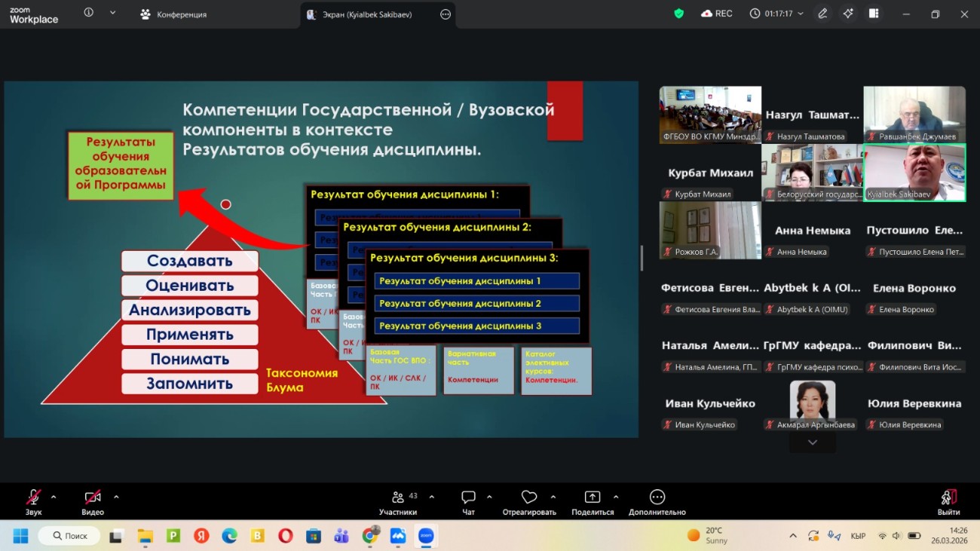980x551 pixels.
Task: Toggle the REC recording indicator
Action: [x=716, y=13]
